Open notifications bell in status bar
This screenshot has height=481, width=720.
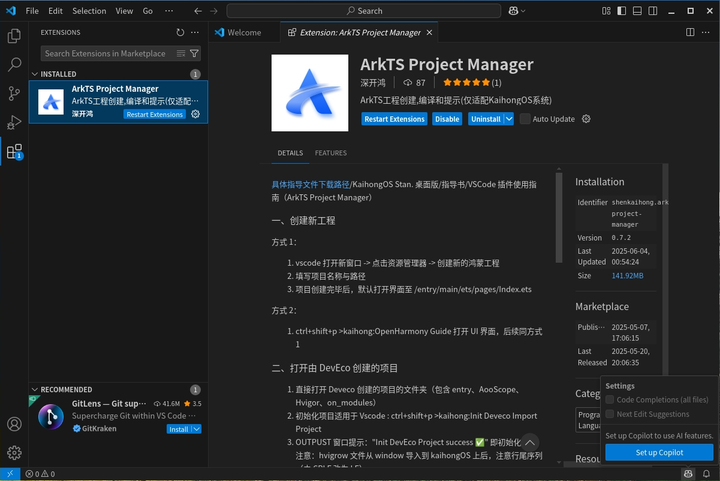(707, 474)
